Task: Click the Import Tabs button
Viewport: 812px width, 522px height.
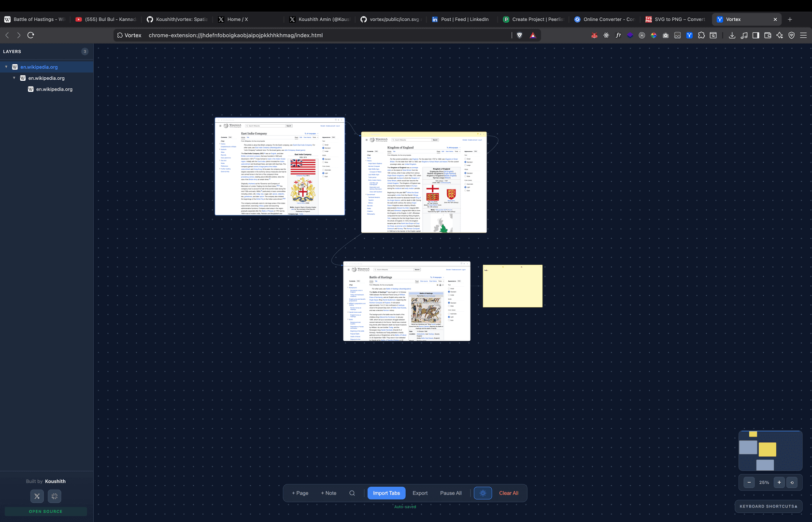Action: click(x=386, y=493)
